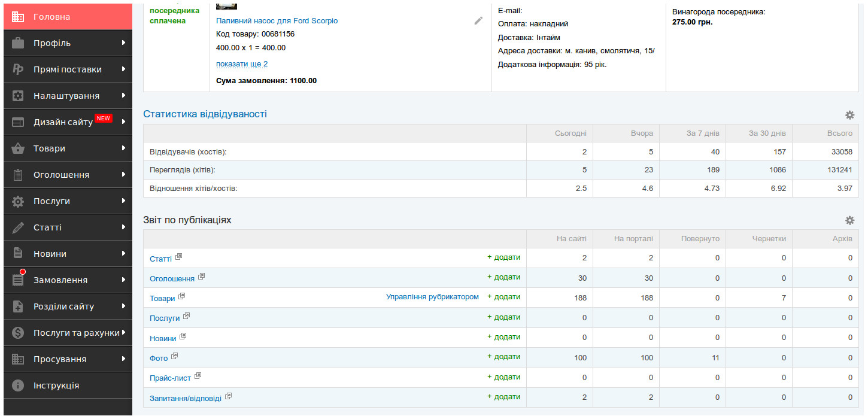Click the NEW badge on Дизайн сайту

pyautogui.click(x=104, y=118)
